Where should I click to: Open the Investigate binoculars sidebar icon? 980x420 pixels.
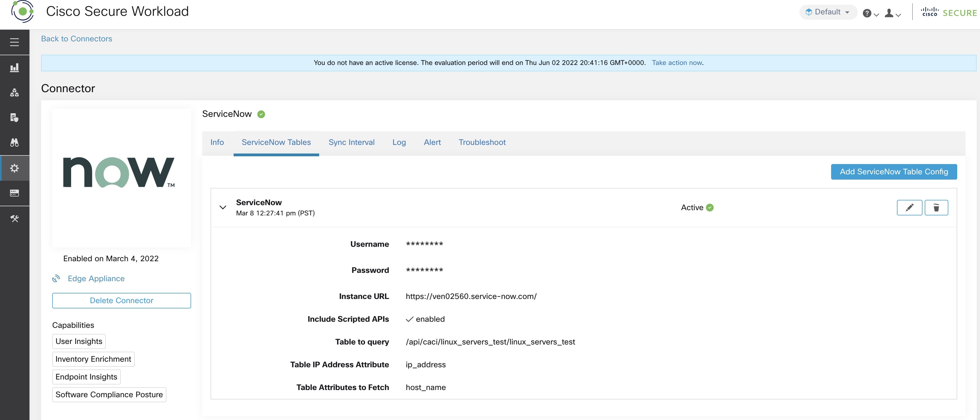click(14, 142)
